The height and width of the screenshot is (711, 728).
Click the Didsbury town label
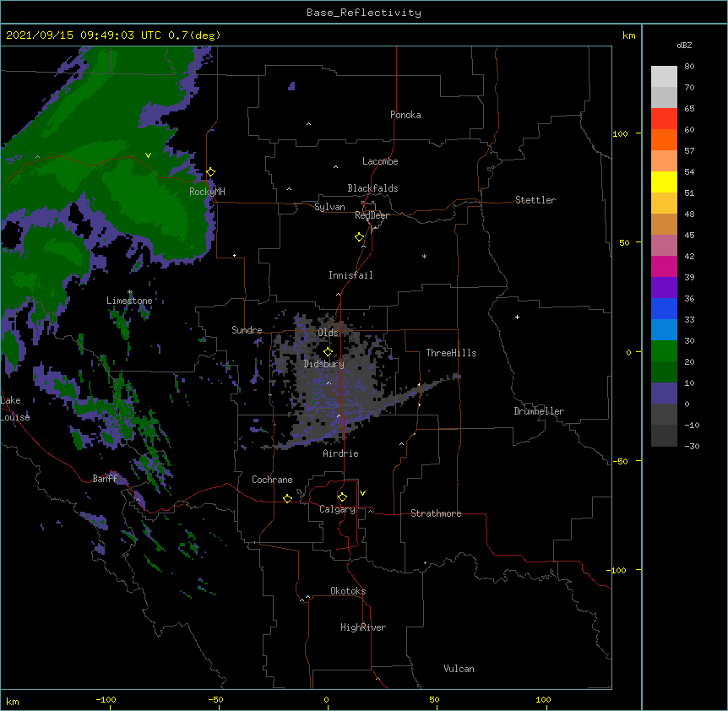[x=324, y=364]
